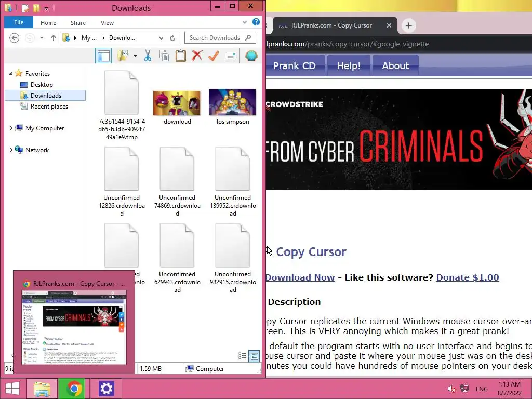Click the Search Downloads field
Viewport: 532px width, 399px height.
[220, 37]
